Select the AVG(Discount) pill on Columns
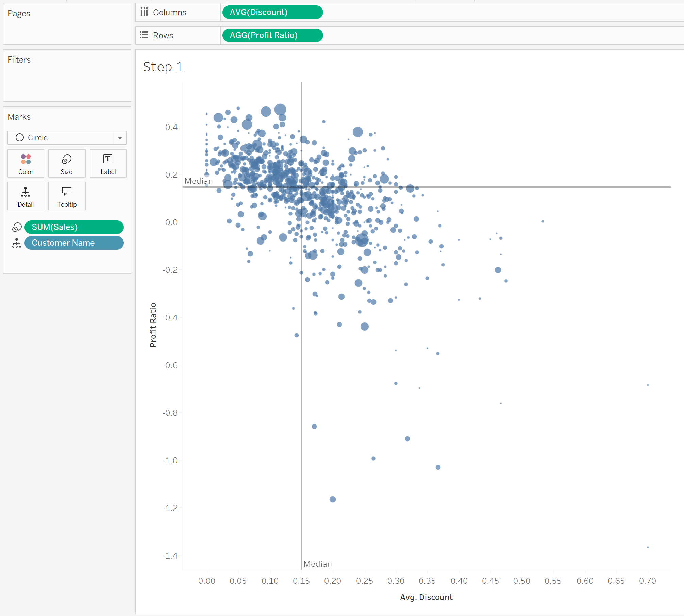The height and width of the screenshot is (616, 684). 272,12
